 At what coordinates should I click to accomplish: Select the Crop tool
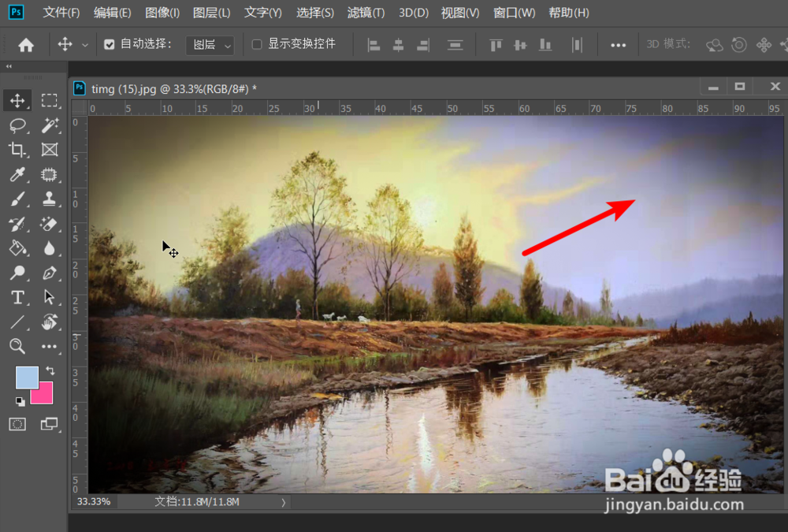[x=17, y=149]
